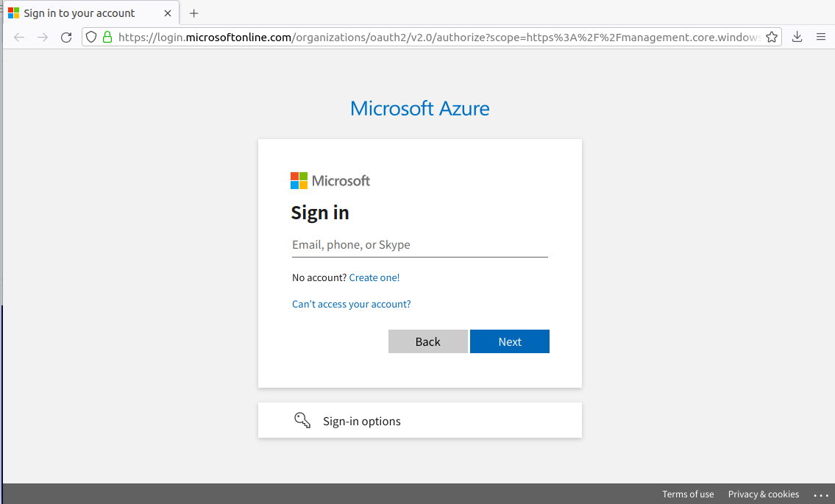This screenshot has height=504, width=835.
Task: Select the key icon next to Sign-in options
Action: (302, 419)
